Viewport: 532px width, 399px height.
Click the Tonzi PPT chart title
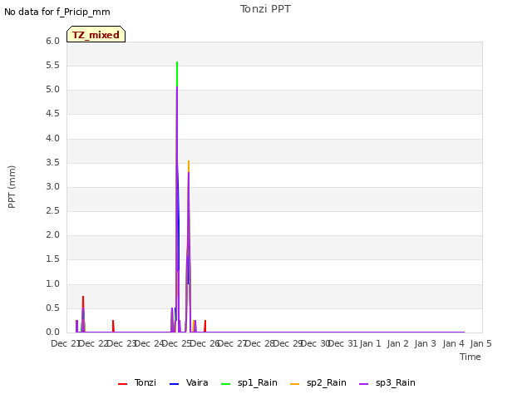point(265,9)
